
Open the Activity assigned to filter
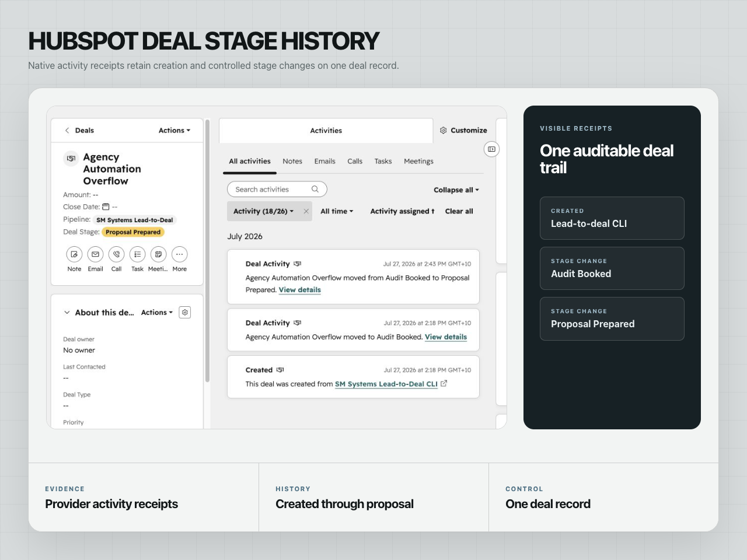point(402,211)
